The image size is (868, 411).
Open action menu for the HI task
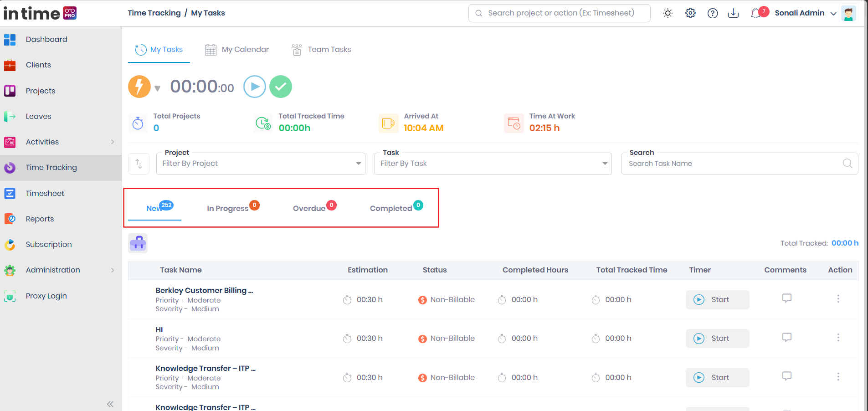pyautogui.click(x=838, y=338)
